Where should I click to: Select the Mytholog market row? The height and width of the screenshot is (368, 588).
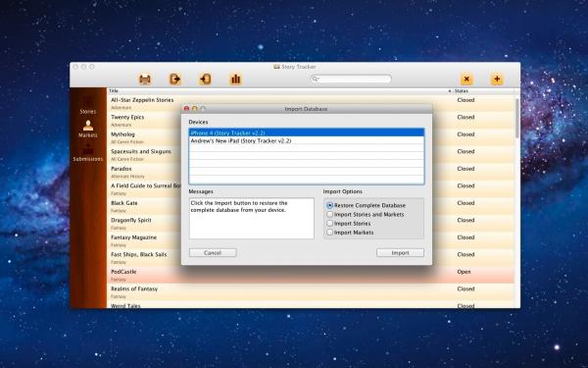[x=311, y=137]
